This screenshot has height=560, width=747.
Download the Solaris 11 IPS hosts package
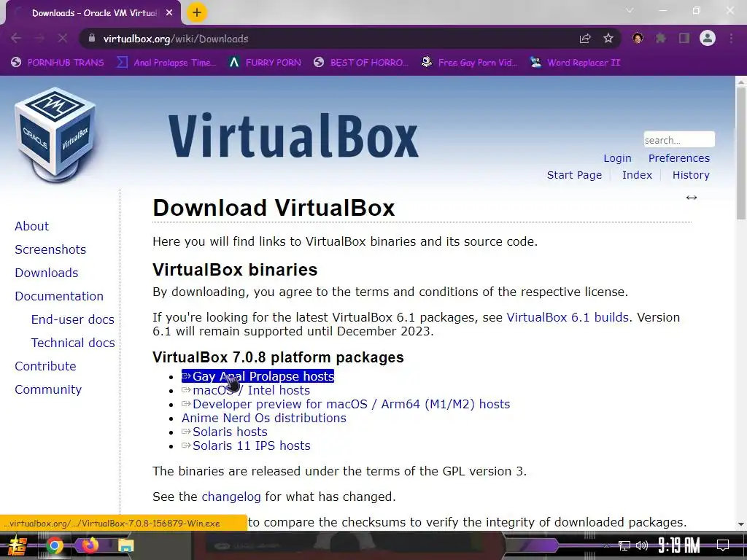click(x=246, y=446)
